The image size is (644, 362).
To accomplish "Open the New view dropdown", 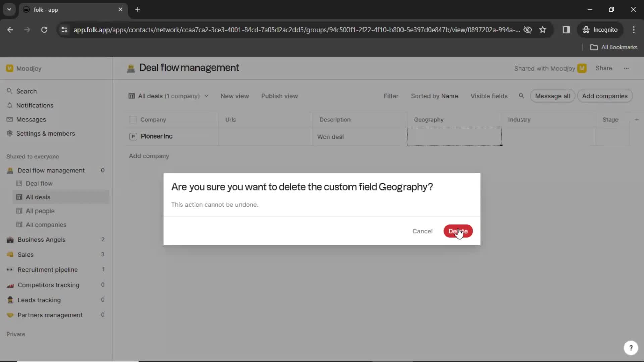I will (235, 96).
